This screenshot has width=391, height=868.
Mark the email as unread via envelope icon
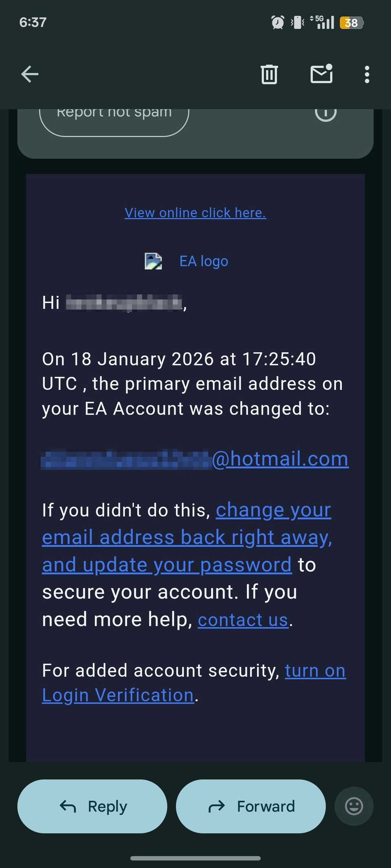point(321,74)
